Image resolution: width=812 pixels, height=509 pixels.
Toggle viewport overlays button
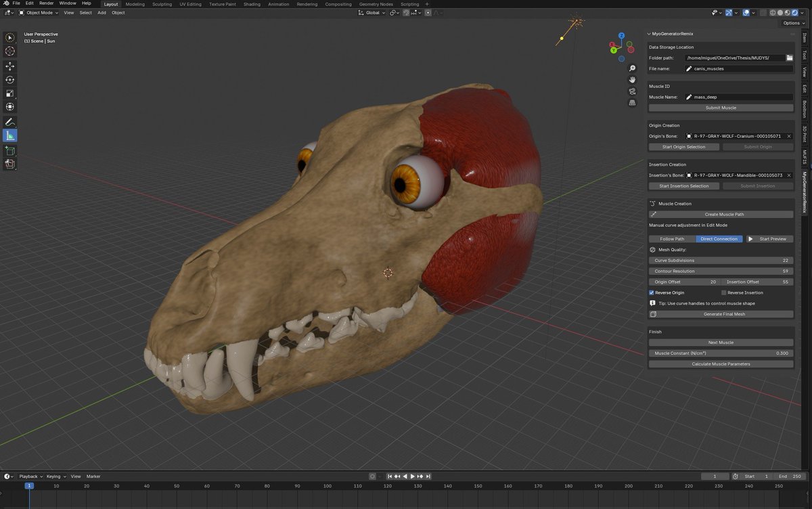tap(746, 12)
